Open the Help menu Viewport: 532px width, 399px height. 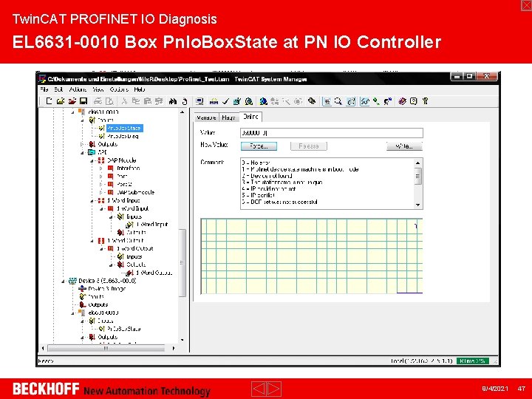(x=140, y=89)
